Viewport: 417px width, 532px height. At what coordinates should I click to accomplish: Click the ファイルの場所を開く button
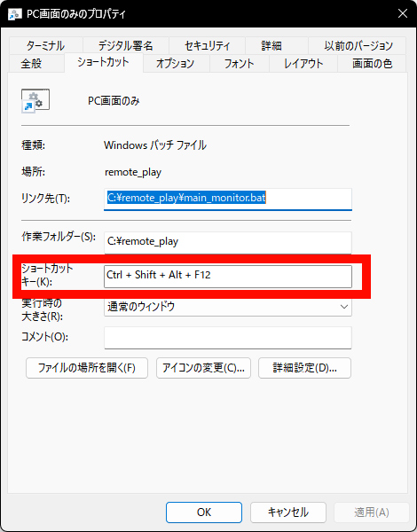[x=87, y=368]
